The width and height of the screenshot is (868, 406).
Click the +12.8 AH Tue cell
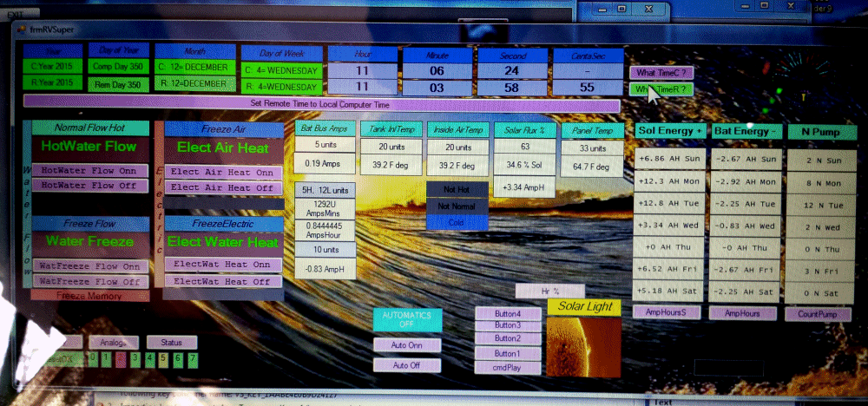coord(669,203)
